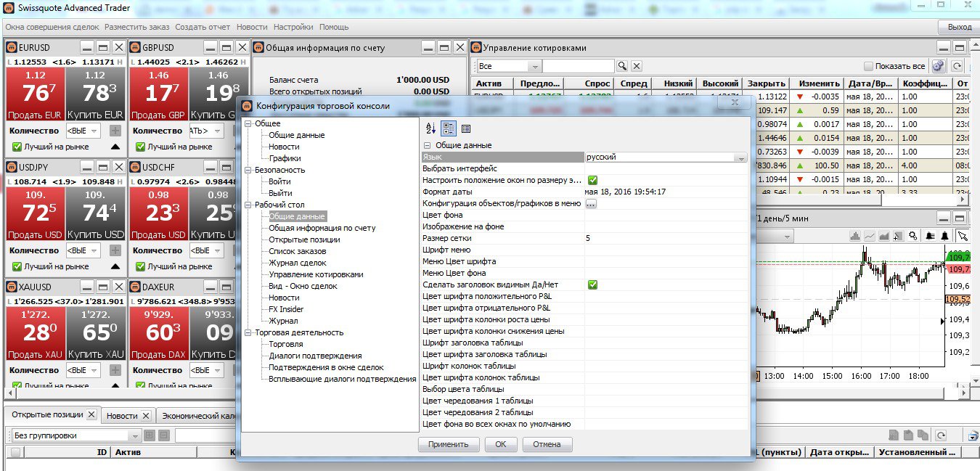The height and width of the screenshot is (471, 980).
Task: Open quote management settings gear icon
Action: (x=939, y=66)
